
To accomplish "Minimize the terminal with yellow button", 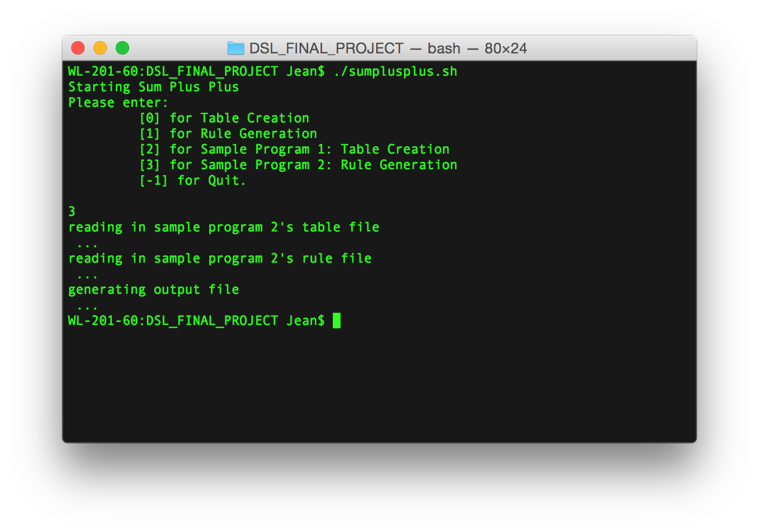I will coord(100,48).
